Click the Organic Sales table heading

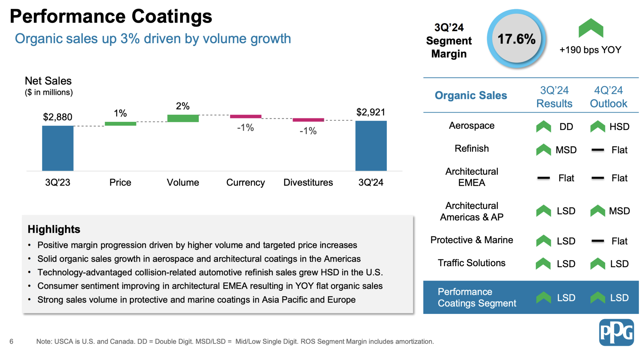click(471, 95)
